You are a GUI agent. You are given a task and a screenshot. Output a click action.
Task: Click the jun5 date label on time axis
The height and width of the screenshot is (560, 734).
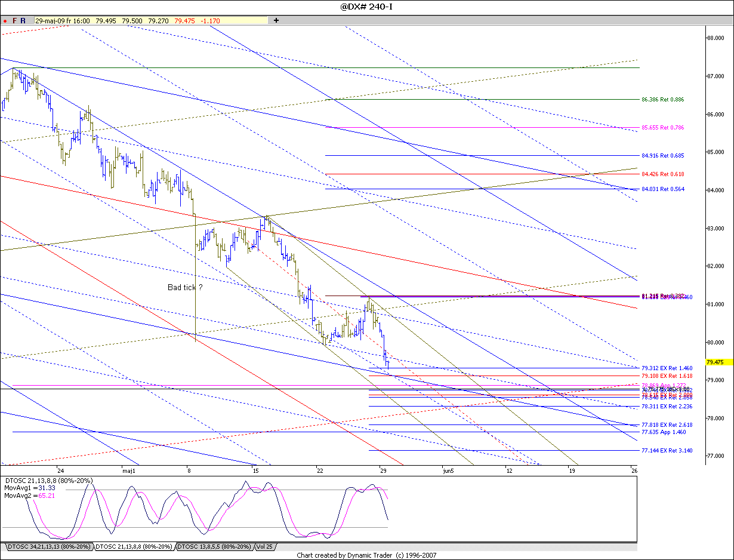tap(448, 470)
